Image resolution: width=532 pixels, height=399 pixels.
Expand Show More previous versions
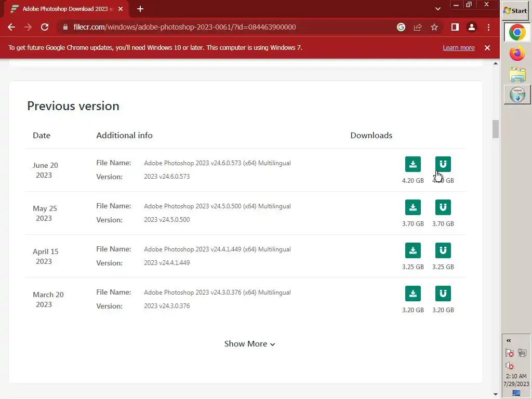pyautogui.click(x=249, y=344)
